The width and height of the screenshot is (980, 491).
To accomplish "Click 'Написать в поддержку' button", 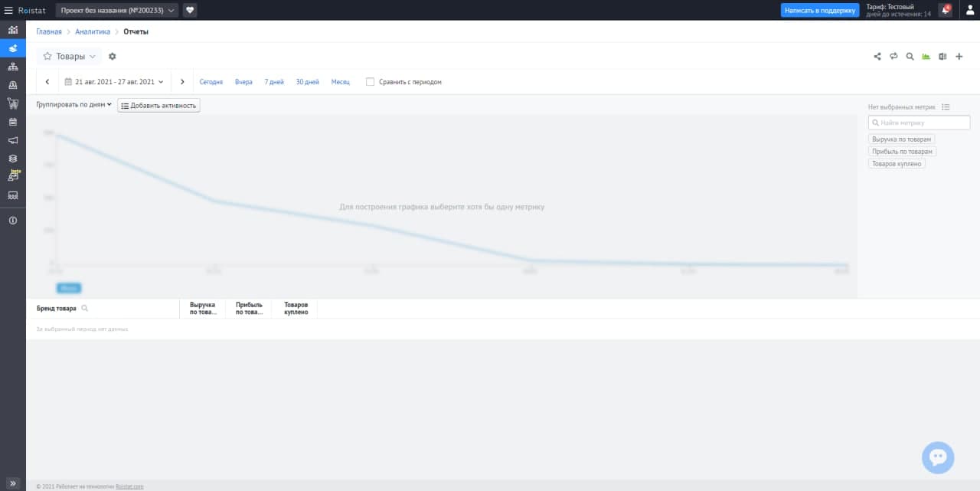I will [x=820, y=11].
